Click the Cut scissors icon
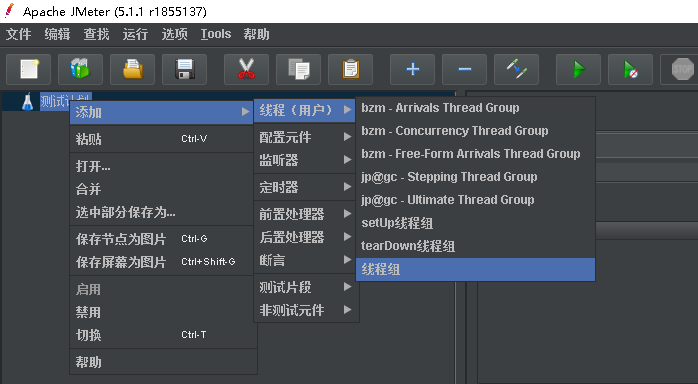 tap(247, 69)
